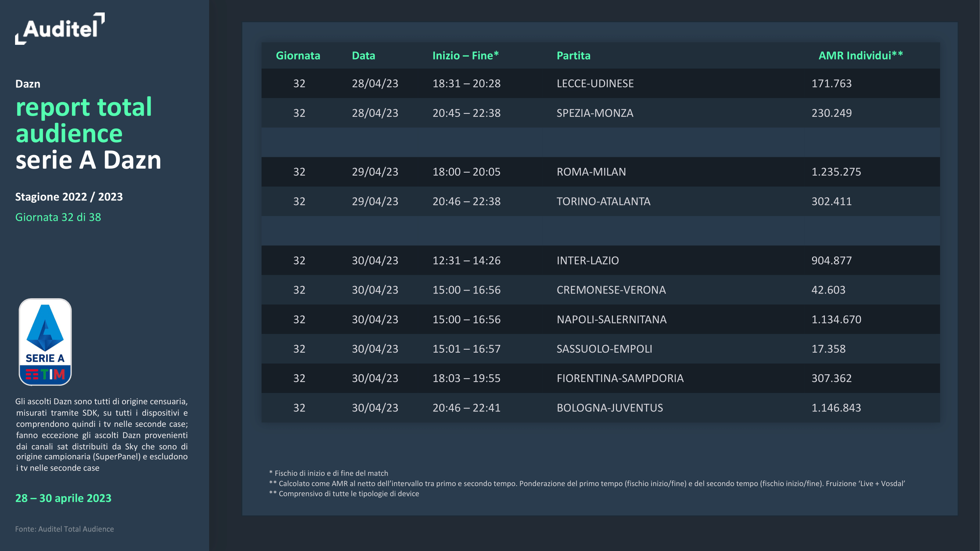Click the '28 – 30 aprile 2023' date range
This screenshot has width=980, height=551.
(x=63, y=498)
